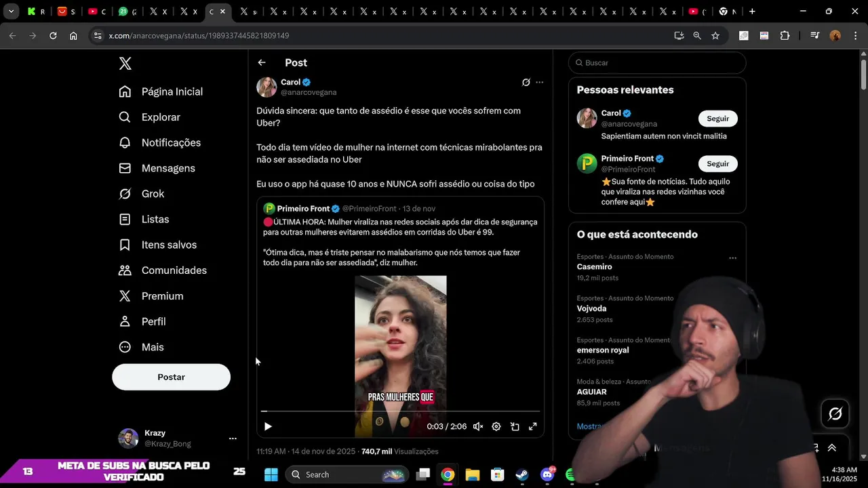The height and width of the screenshot is (488, 868).
Task: Click the Buscar search field
Action: tap(657, 63)
